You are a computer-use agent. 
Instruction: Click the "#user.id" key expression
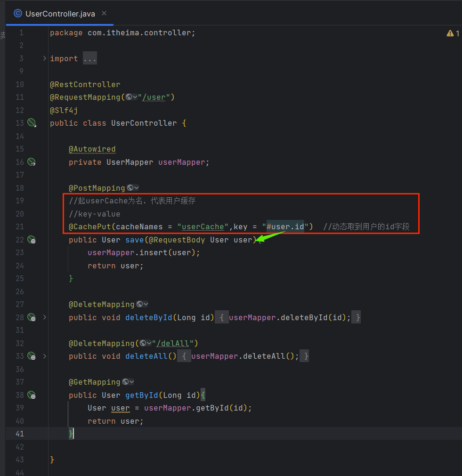click(285, 227)
